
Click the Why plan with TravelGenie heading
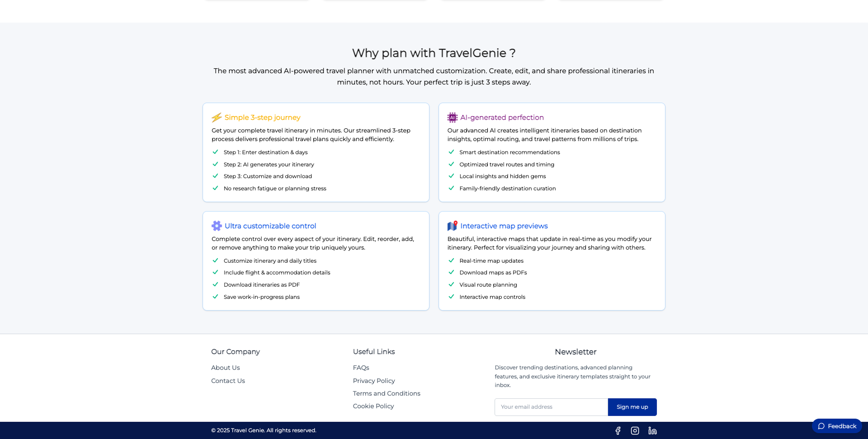point(434,53)
